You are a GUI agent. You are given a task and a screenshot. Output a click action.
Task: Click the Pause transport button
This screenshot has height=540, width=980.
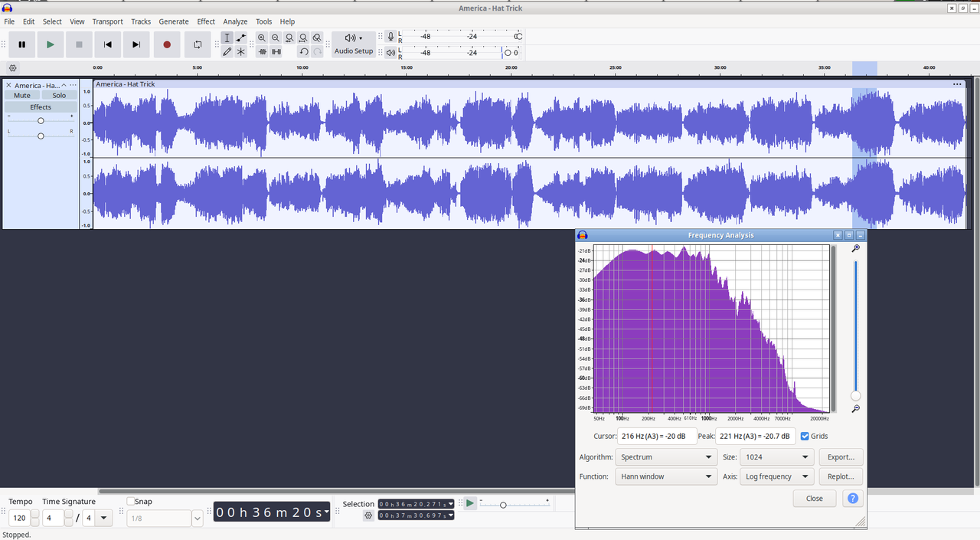click(21, 44)
